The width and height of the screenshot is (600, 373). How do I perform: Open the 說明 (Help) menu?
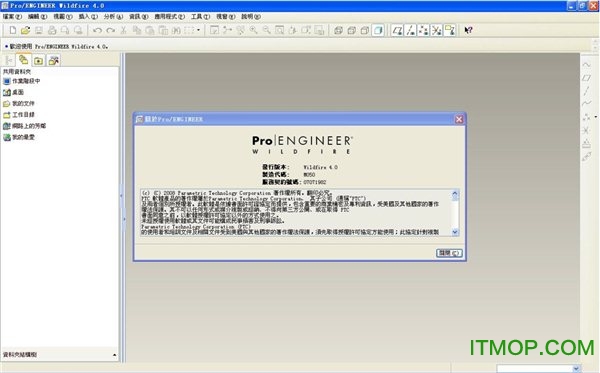[251, 16]
